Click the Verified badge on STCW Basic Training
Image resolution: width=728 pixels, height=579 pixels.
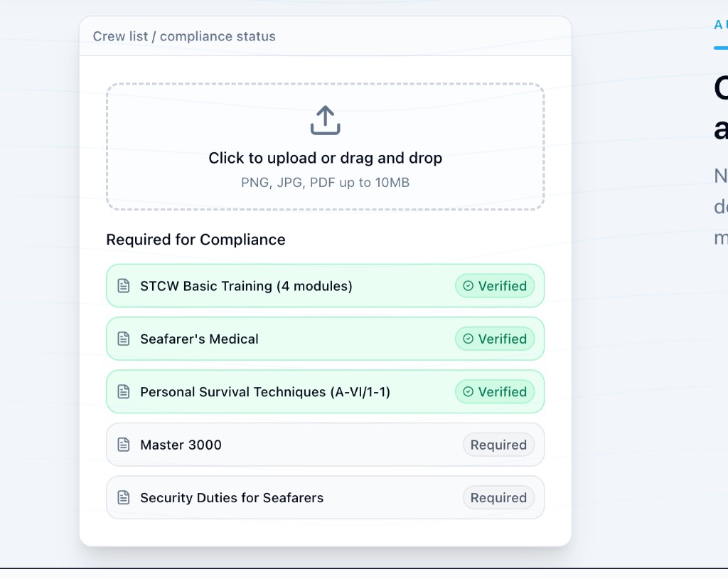tap(495, 286)
